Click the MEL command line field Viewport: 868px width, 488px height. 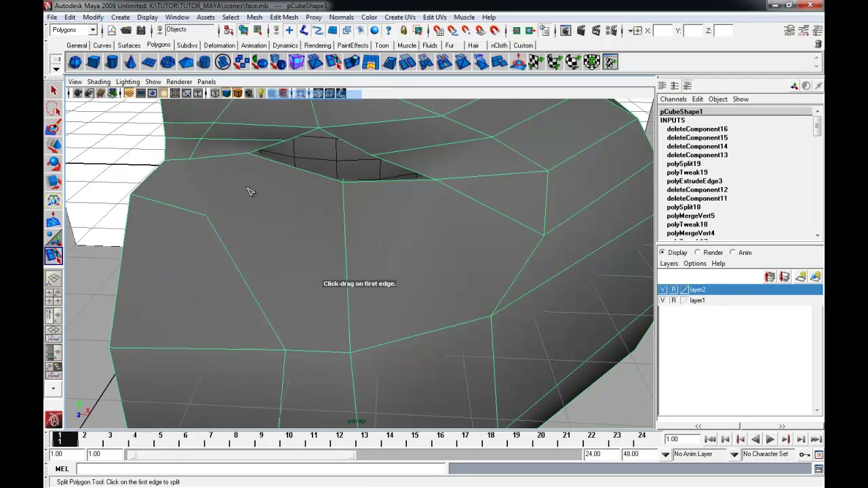(262, 468)
